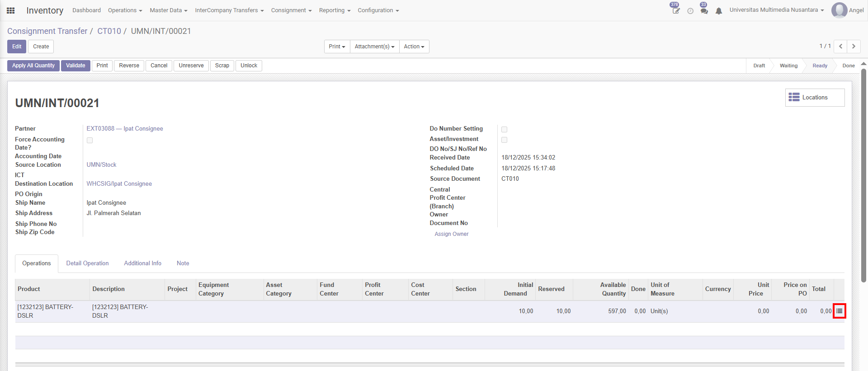The image size is (868, 371).
Task: Check the Asset/Investment checkbox
Action: (x=505, y=140)
